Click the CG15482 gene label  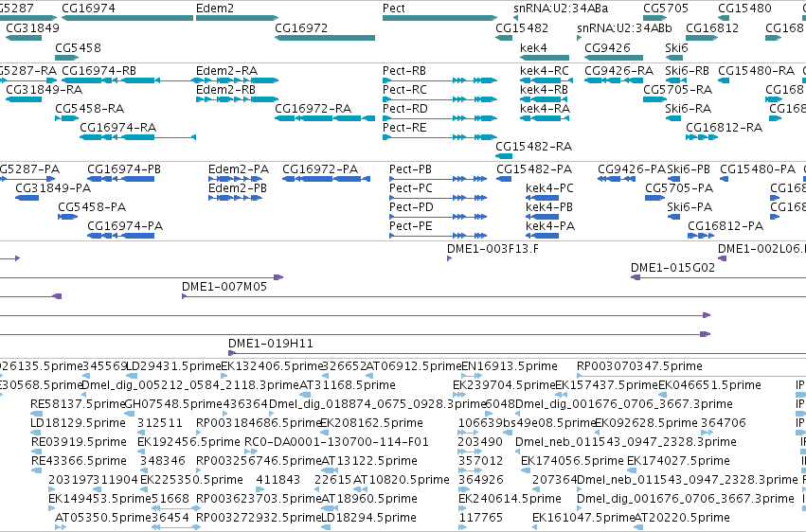522,27
